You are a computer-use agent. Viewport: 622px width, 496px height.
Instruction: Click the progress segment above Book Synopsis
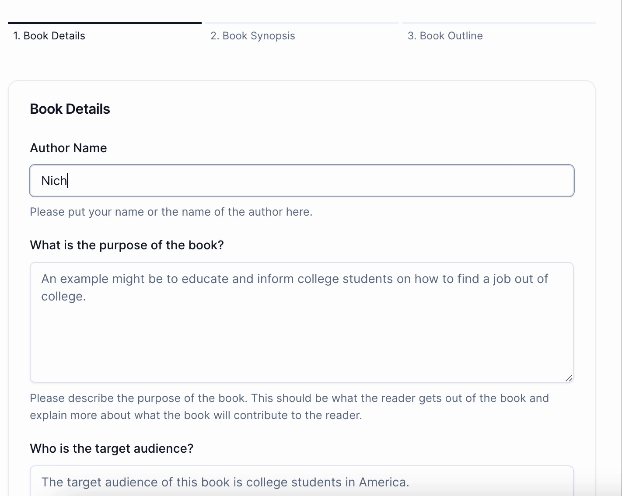tap(301, 23)
